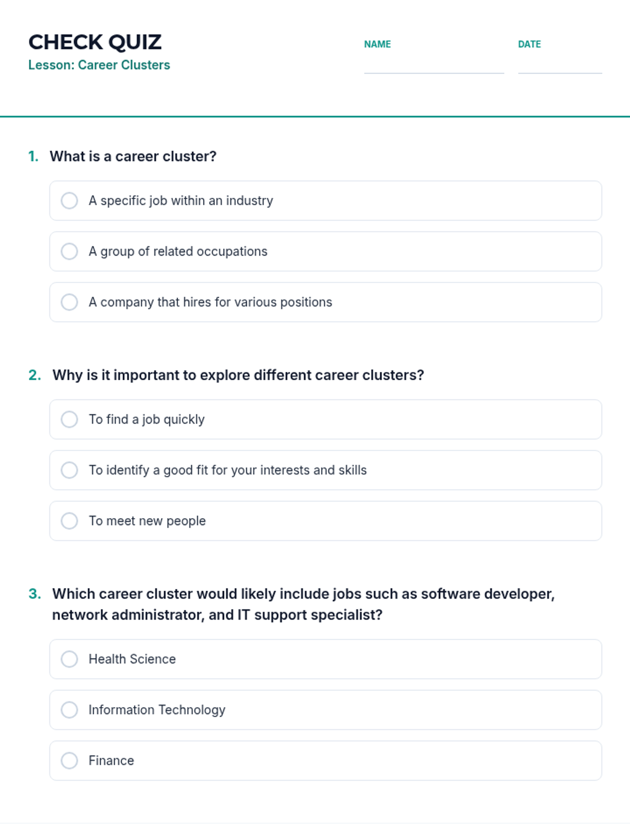Pick 'Information Technology' as the answer
Screen dimensions: 630x840
point(69,710)
